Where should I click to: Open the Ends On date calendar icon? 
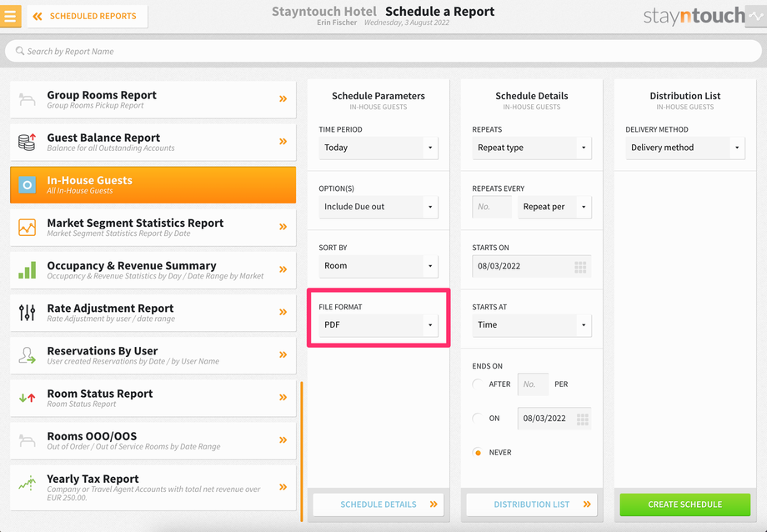(582, 419)
